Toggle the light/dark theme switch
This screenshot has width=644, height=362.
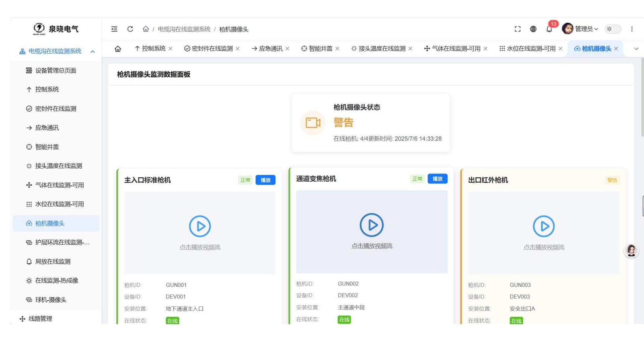(x=613, y=29)
